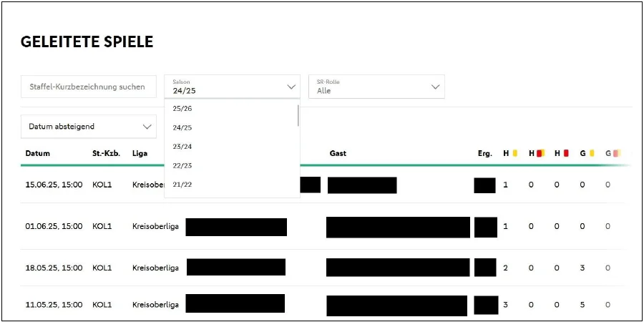Open the SR-Rolle dropdown
Image resolution: width=644 pixels, height=322 pixels.
pyautogui.click(x=376, y=87)
